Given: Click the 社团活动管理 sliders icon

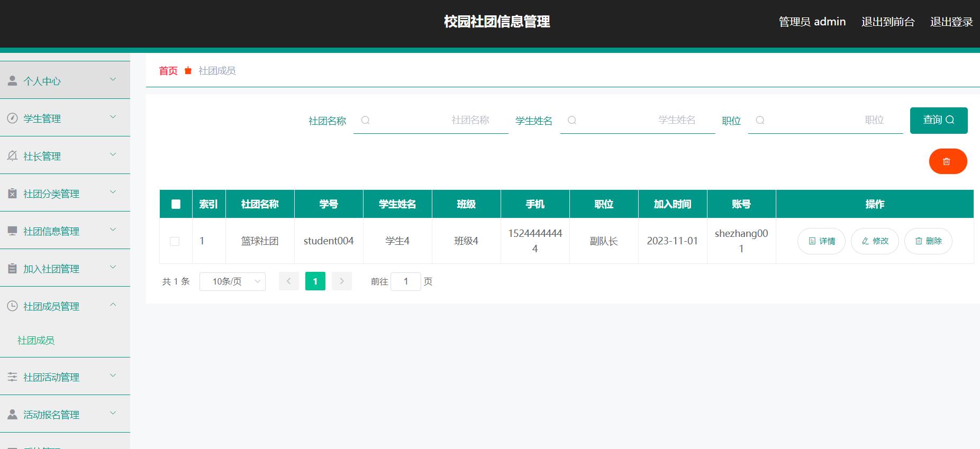Looking at the screenshot, I should [12, 377].
